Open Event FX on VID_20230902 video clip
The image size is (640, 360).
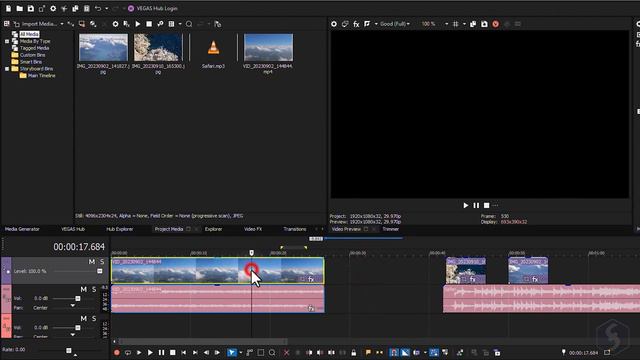pos(311,279)
